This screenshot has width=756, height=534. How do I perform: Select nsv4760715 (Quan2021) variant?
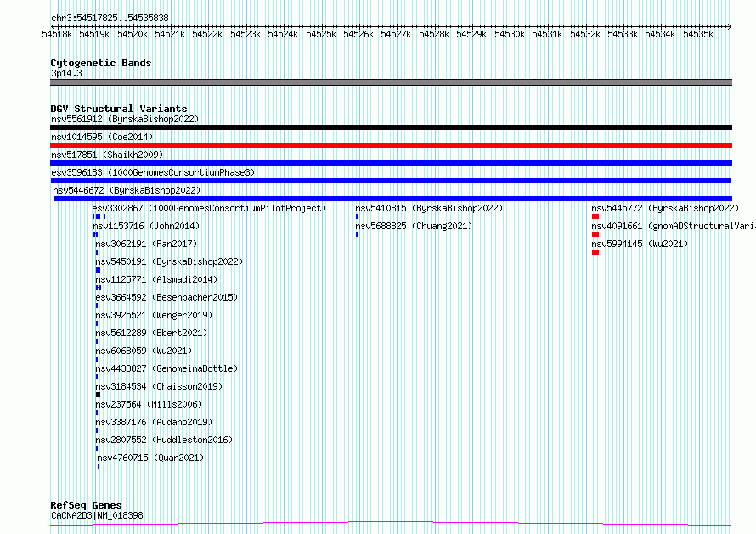(x=150, y=458)
